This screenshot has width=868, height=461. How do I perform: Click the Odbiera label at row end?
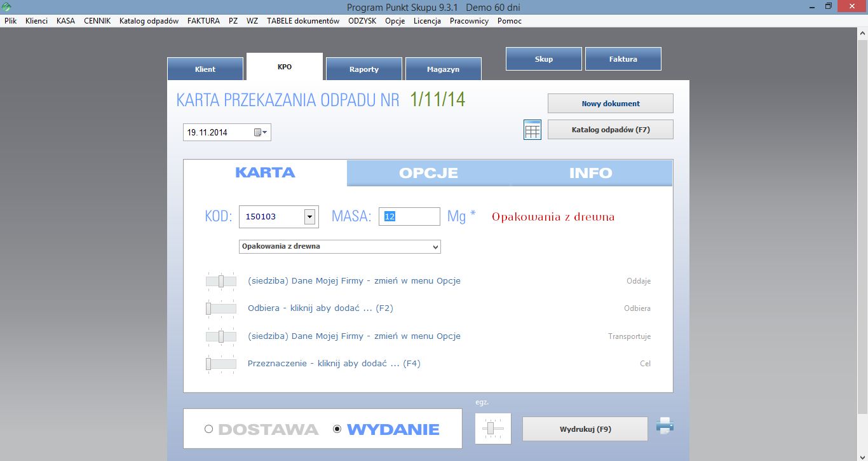(637, 308)
